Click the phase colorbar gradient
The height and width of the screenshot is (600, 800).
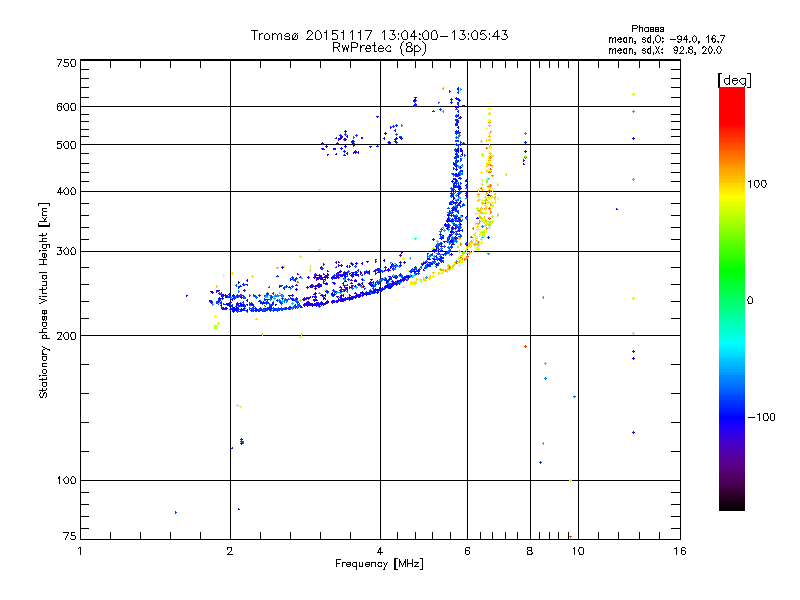point(732,299)
